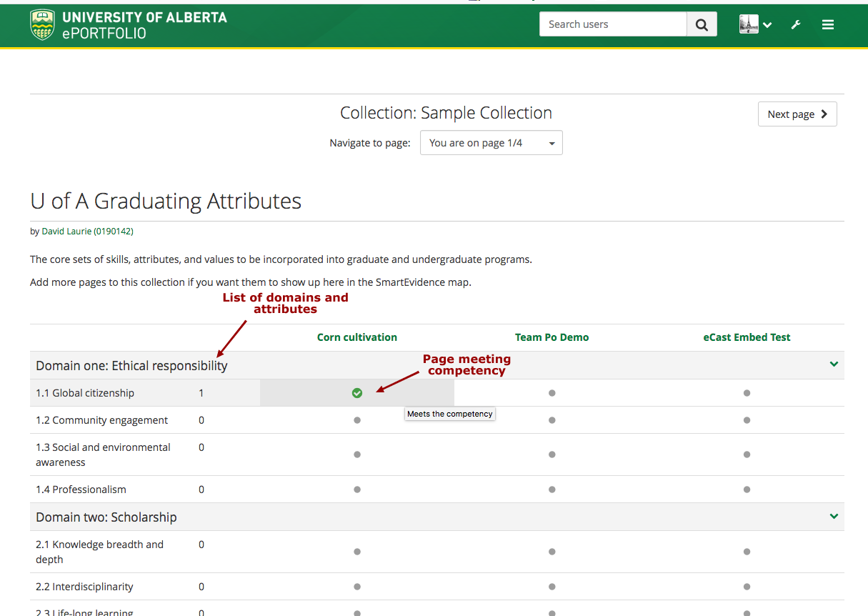Image resolution: width=868 pixels, height=616 pixels.
Task: Click Team Po Demo dot for Community engagement
Action: (x=552, y=420)
